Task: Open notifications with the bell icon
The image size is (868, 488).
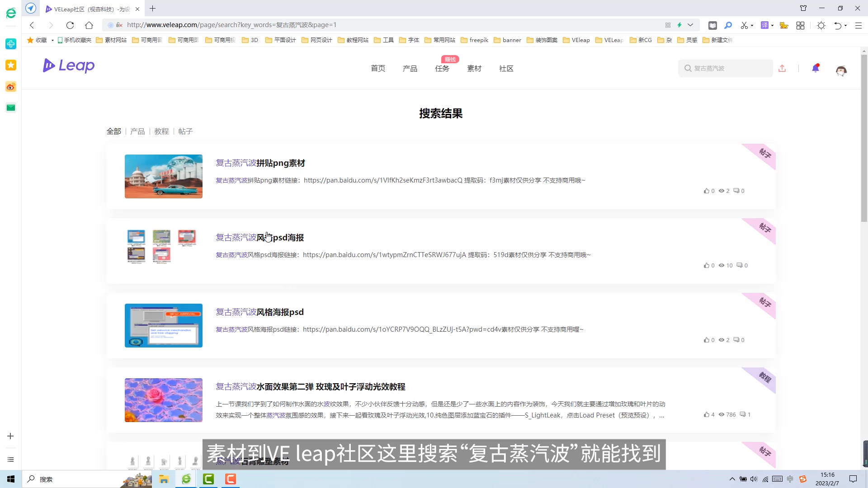Action: point(816,68)
